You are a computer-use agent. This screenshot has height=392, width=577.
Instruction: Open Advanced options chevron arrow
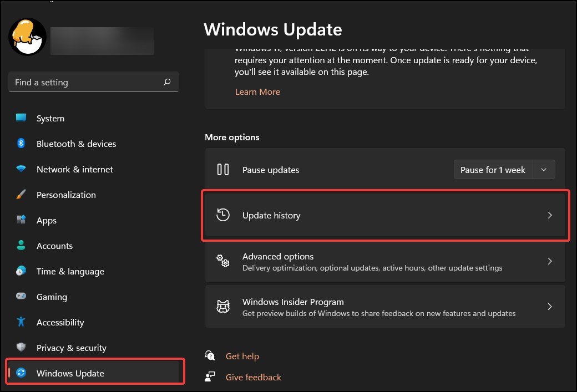click(x=549, y=261)
